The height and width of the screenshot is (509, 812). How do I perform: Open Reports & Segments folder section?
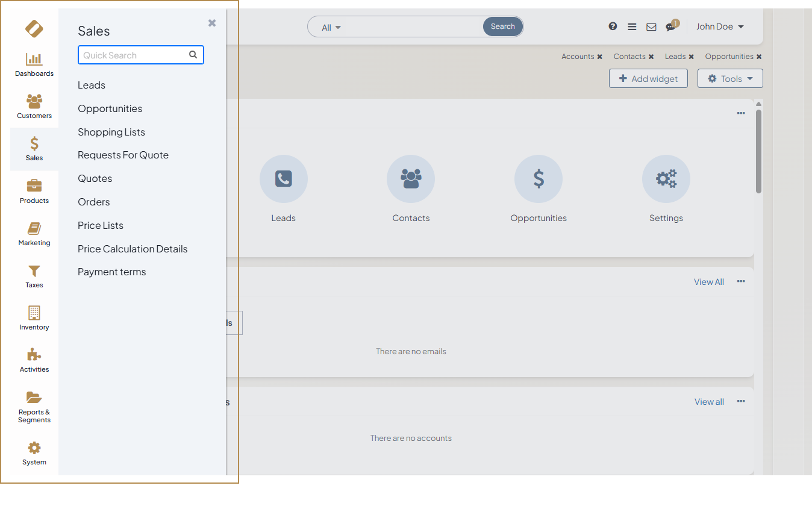pyautogui.click(x=34, y=407)
